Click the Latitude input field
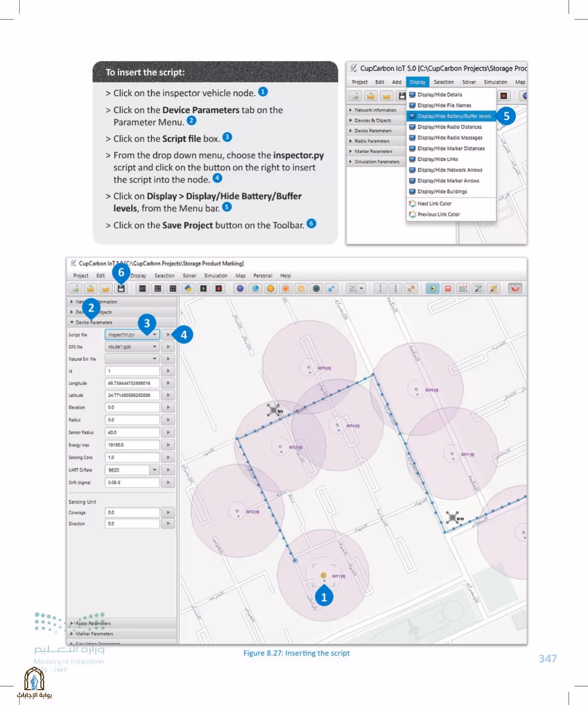588x705 pixels. click(x=132, y=395)
